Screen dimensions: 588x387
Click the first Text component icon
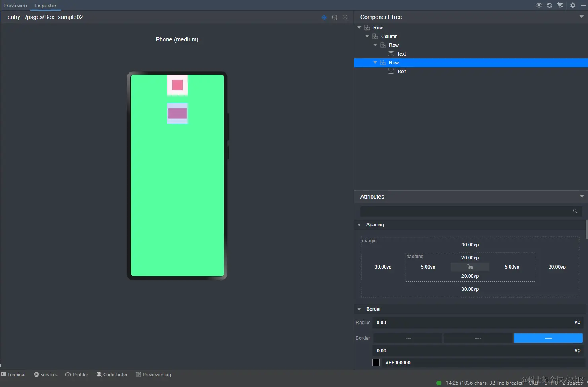[x=391, y=54]
